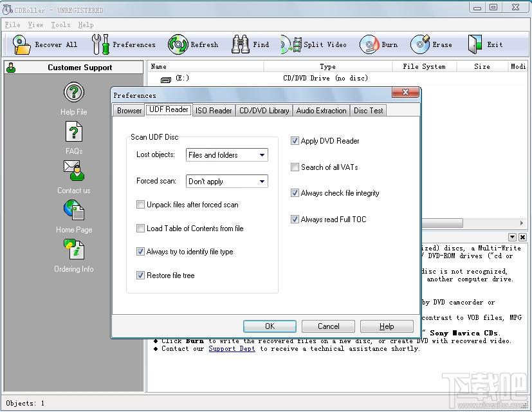The height and width of the screenshot is (412, 532).
Task: Close the Preferences dialog with X
Action: (x=405, y=92)
